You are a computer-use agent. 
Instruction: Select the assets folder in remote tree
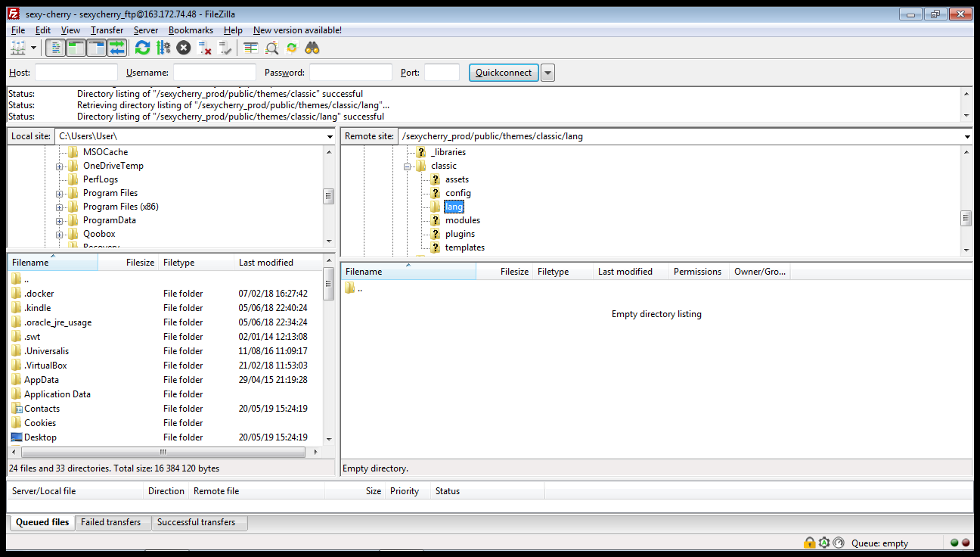click(x=457, y=179)
